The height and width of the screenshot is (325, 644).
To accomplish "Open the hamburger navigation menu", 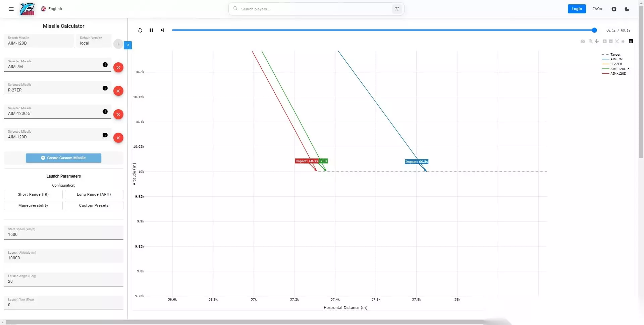I will click(11, 9).
